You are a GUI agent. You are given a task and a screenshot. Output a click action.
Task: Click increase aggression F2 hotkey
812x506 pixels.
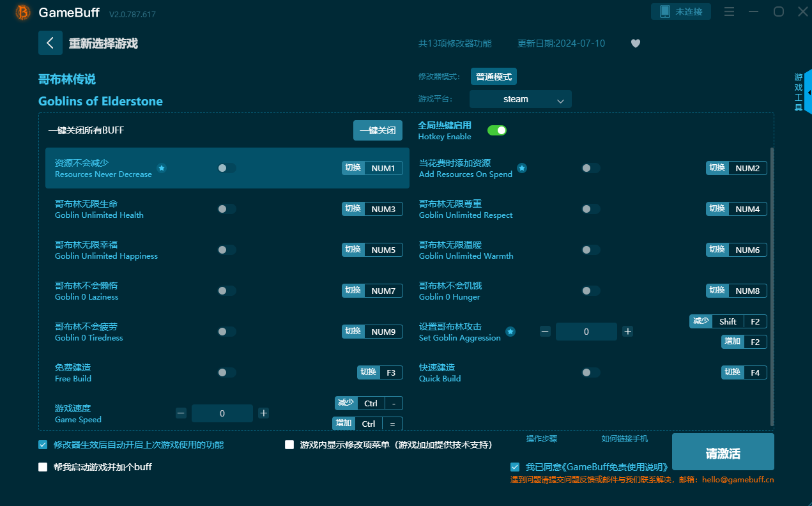[744, 342]
